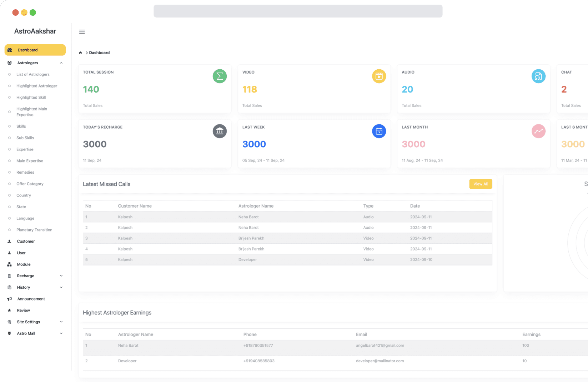Click the browser address bar

(x=298, y=11)
